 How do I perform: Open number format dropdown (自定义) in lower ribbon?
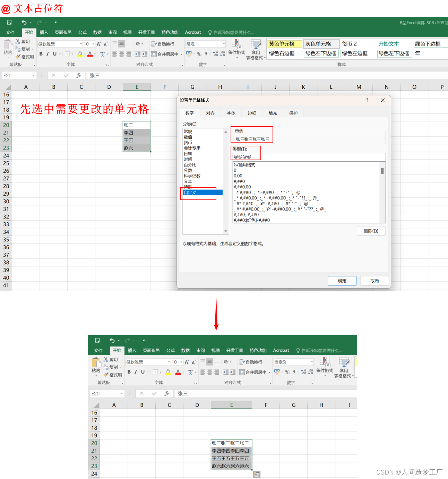(x=312, y=362)
